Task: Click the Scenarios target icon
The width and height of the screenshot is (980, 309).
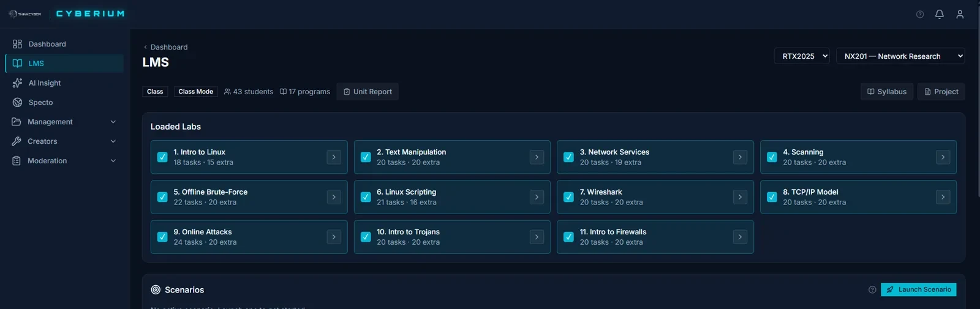Action: point(156,290)
